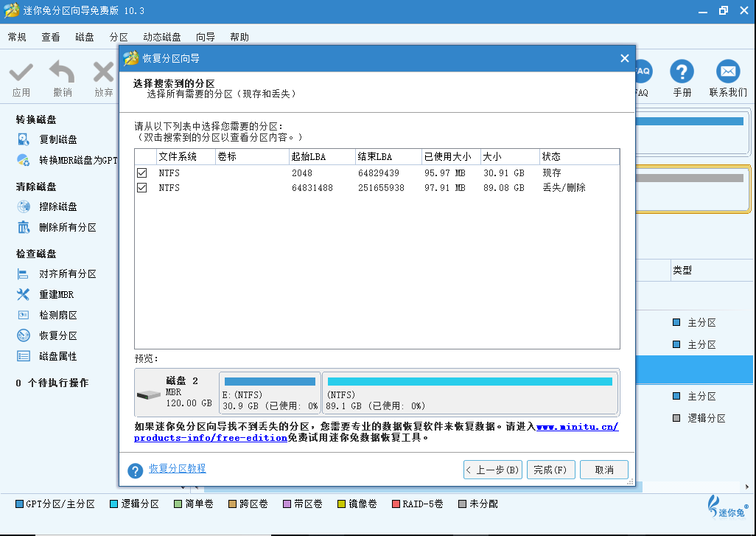Image resolution: width=756 pixels, height=536 pixels.
Task: Uncheck the existing (现存) NTFS partition checkbox
Action: tap(141, 173)
